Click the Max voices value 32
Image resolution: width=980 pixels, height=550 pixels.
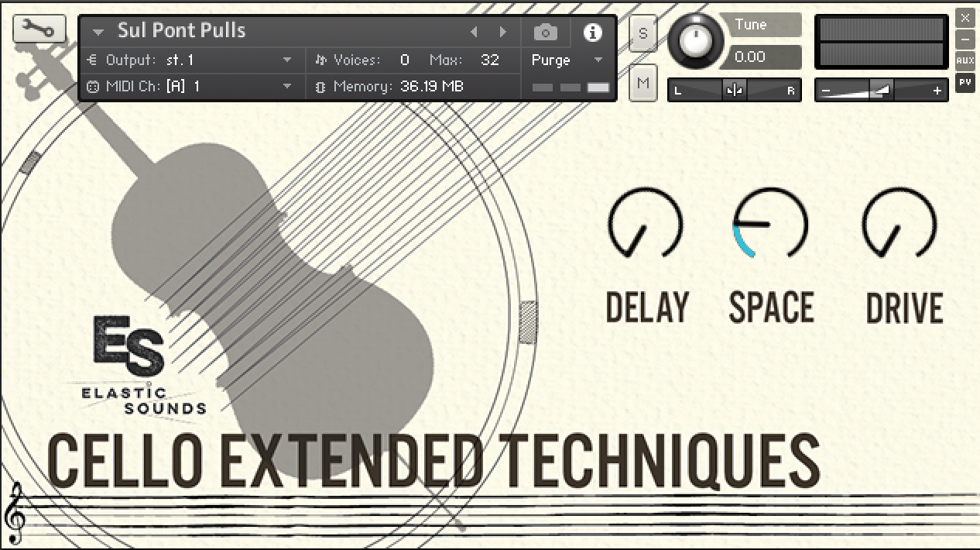pyautogui.click(x=489, y=60)
